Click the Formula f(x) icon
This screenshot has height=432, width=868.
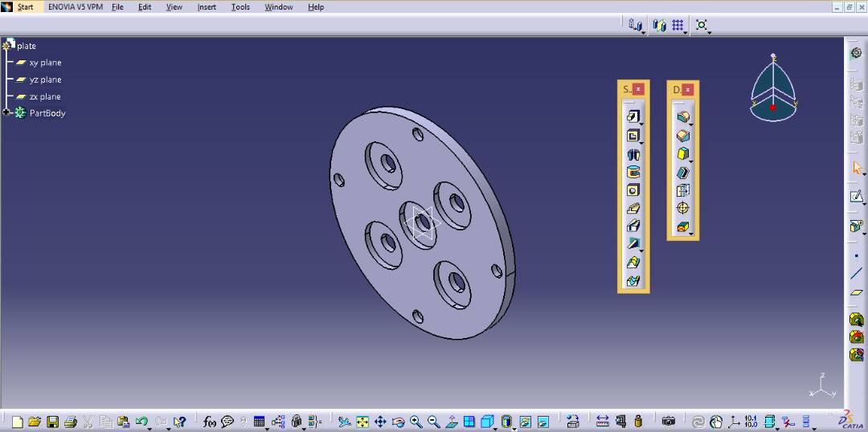(x=210, y=422)
